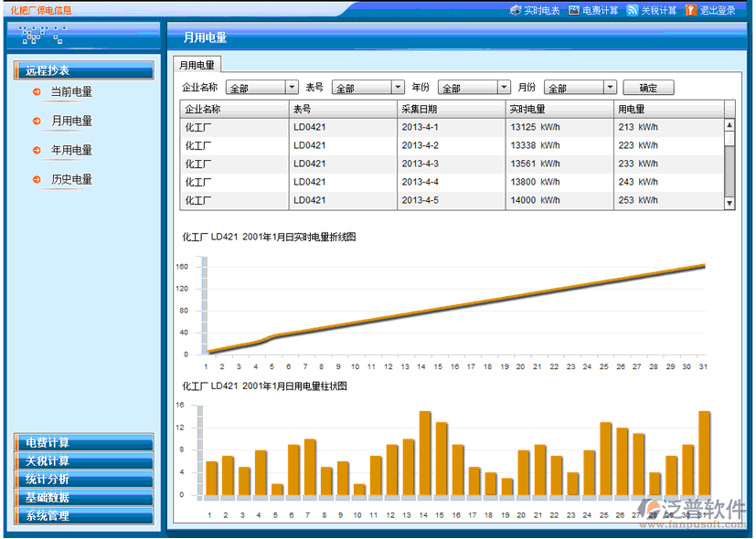
Task: Click the table scrollbar down arrow
Action: pyautogui.click(x=729, y=203)
